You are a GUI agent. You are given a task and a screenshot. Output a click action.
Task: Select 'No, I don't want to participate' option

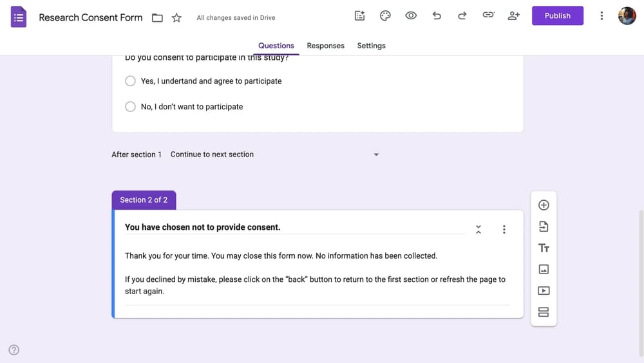pos(130,107)
